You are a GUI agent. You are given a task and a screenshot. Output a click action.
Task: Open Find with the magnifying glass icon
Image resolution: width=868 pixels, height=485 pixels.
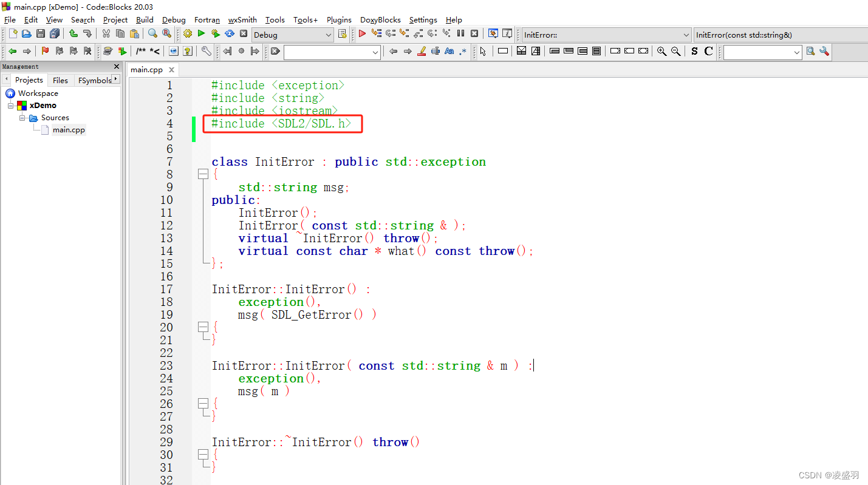coord(152,34)
